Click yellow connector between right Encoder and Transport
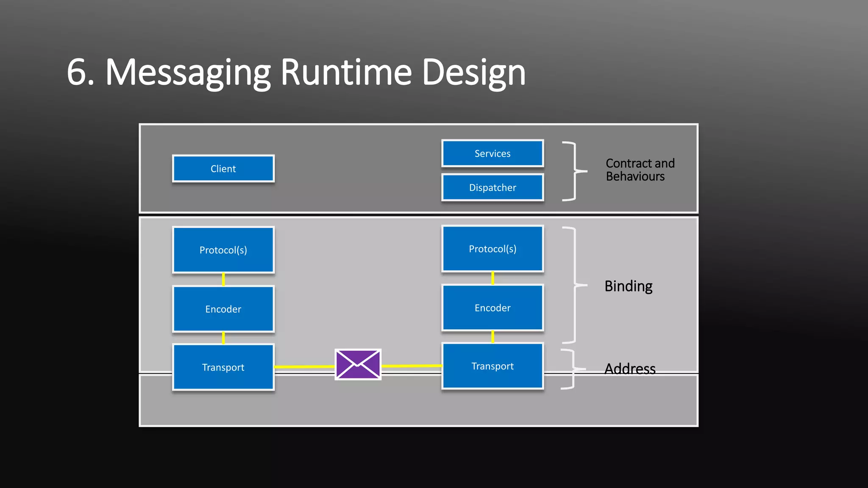 tap(492, 337)
